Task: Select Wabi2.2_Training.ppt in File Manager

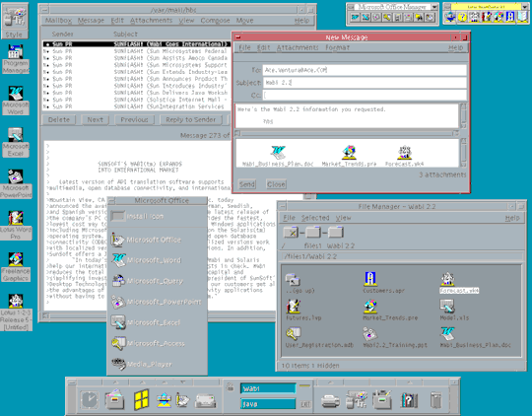Action: point(395,337)
